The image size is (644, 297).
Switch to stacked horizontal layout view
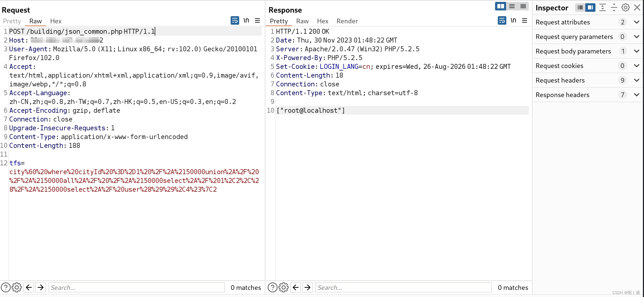coord(512,6)
